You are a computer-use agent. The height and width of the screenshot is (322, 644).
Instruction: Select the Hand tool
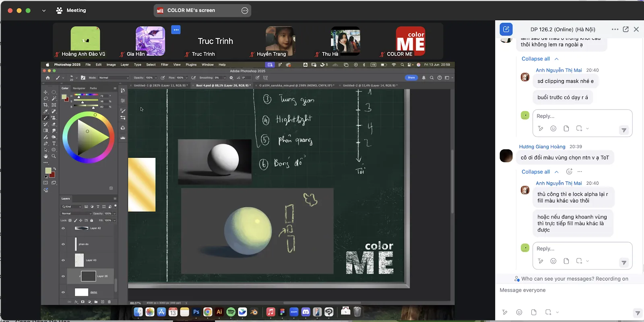click(x=45, y=156)
